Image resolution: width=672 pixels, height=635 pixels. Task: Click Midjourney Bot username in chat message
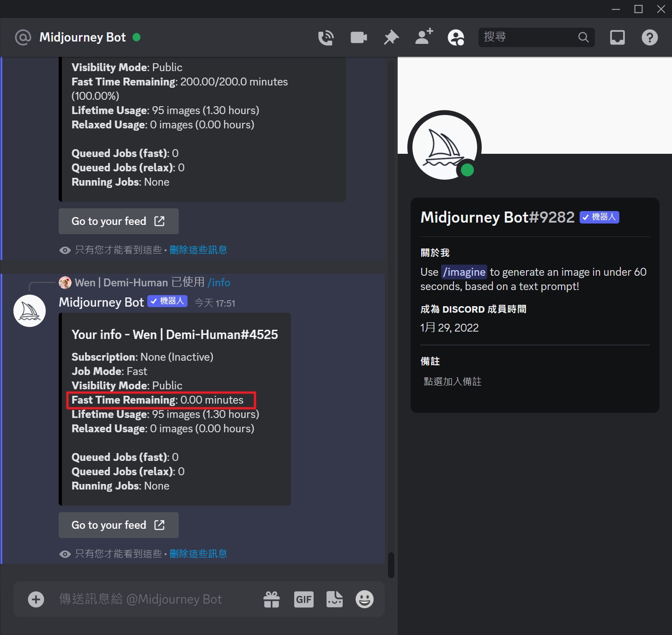[102, 302]
